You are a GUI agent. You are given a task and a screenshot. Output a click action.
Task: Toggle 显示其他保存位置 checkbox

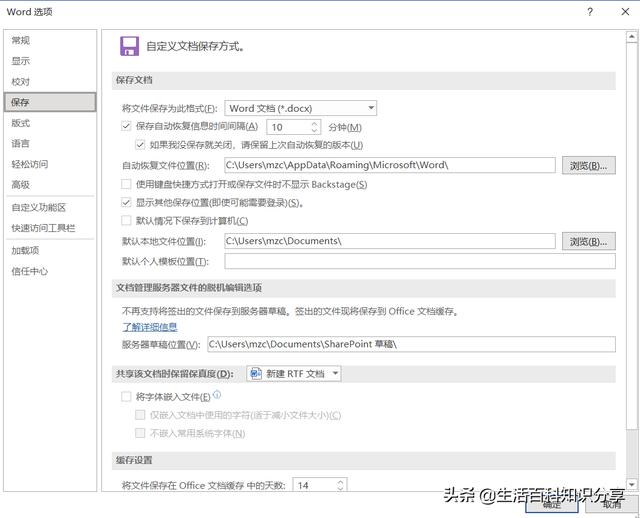[x=126, y=202]
